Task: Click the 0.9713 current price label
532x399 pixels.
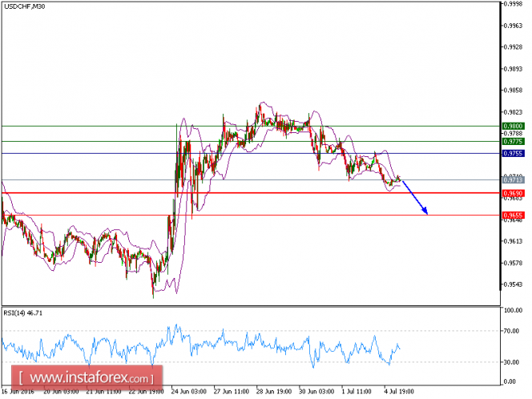Action: (x=513, y=179)
